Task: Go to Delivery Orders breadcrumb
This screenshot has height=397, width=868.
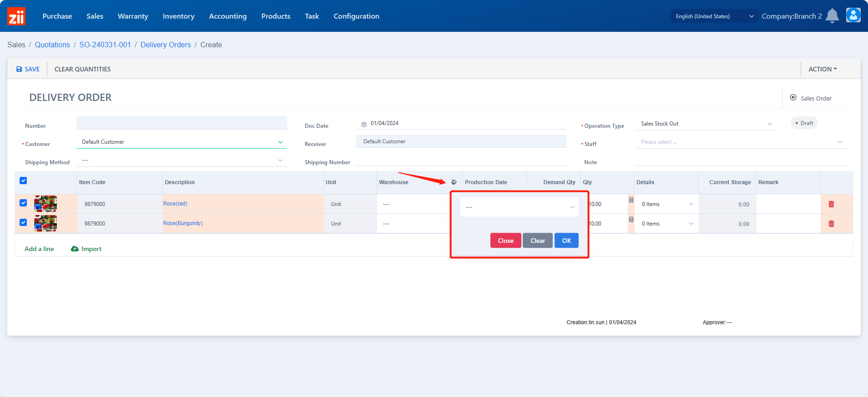Action: click(x=166, y=45)
